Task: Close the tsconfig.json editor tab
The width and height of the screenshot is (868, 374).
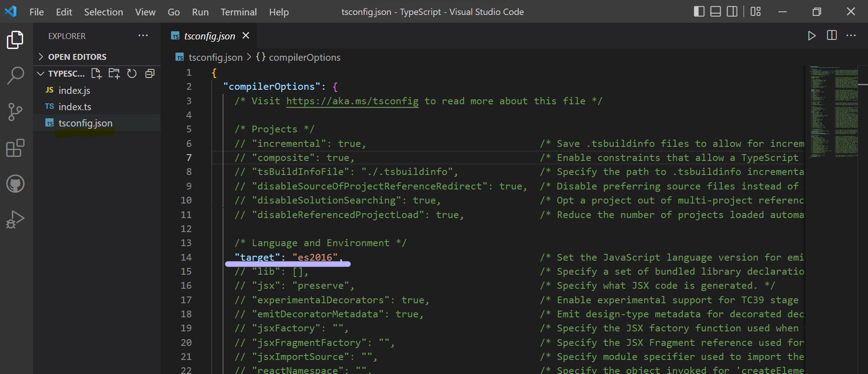Action: point(246,35)
